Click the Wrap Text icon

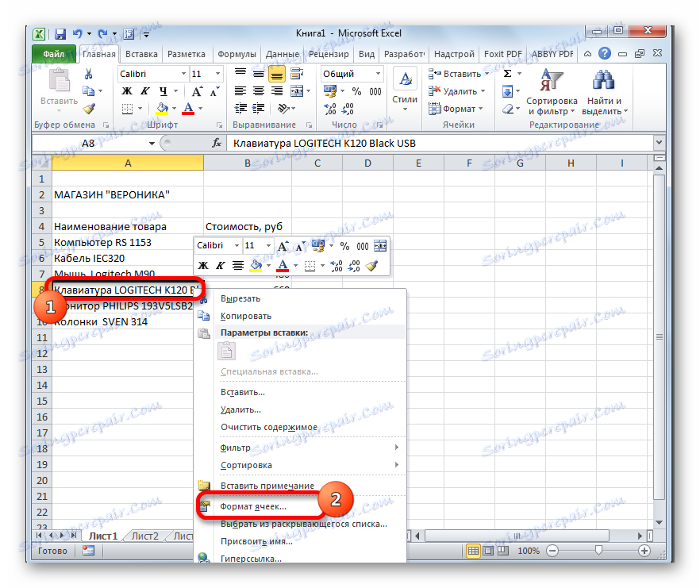pyautogui.click(x=297, y=73)
